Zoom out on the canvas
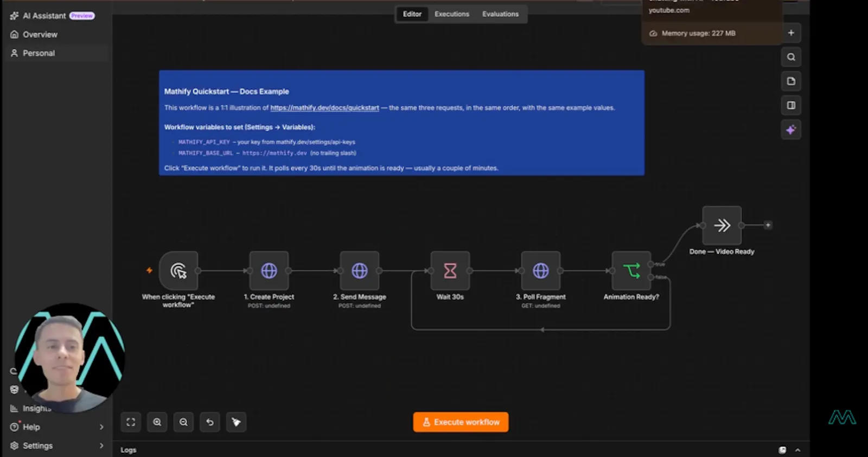Viewport: 868px width, 457px height. (x=183, y=422)
